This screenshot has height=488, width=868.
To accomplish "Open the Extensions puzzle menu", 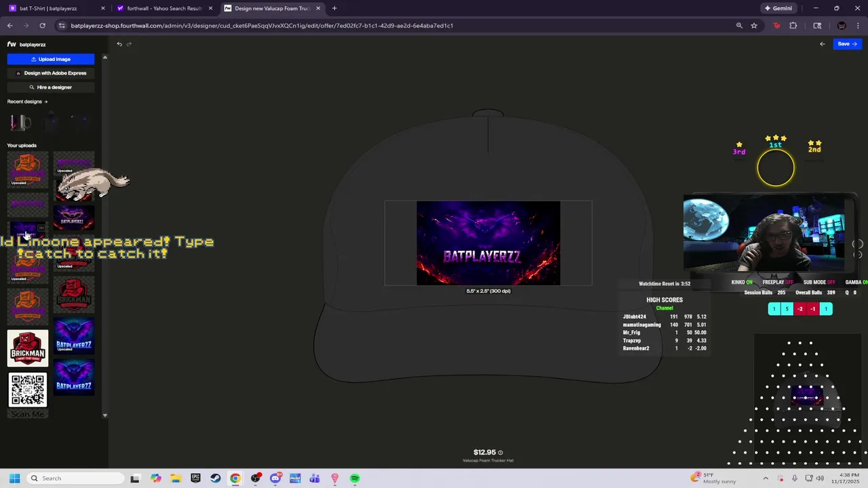I will [793, 26].
